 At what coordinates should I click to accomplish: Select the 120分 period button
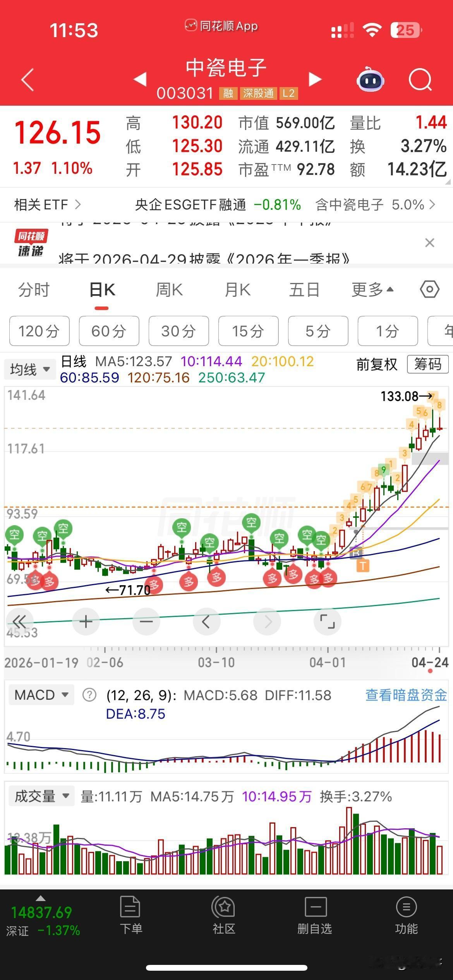point(39,331)
